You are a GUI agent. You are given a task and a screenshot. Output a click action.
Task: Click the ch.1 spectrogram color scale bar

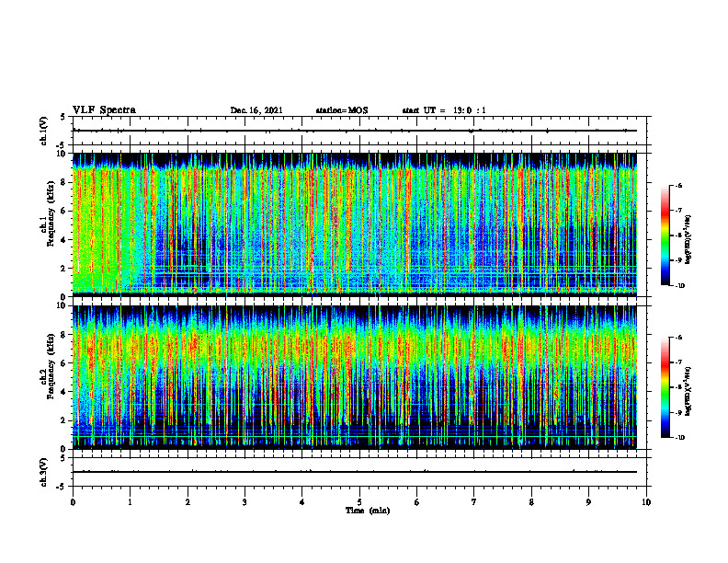click(x=665, y=236)
